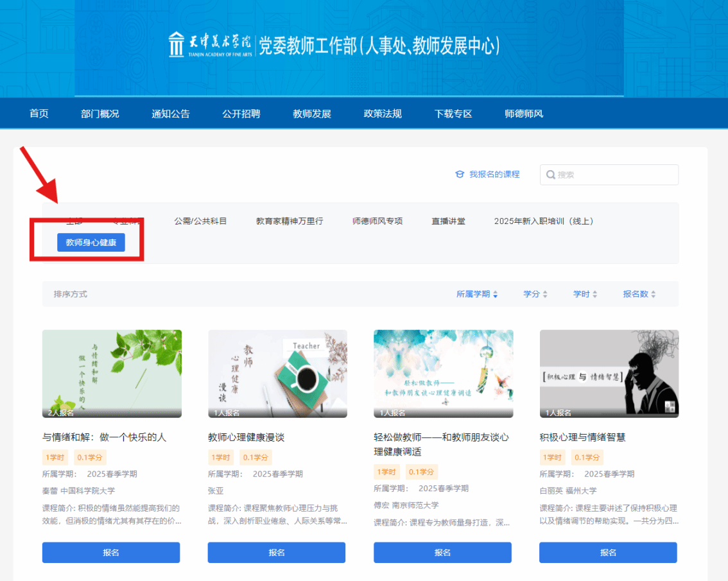Open the 通知公告 navigation menu

tap(170, 114)
